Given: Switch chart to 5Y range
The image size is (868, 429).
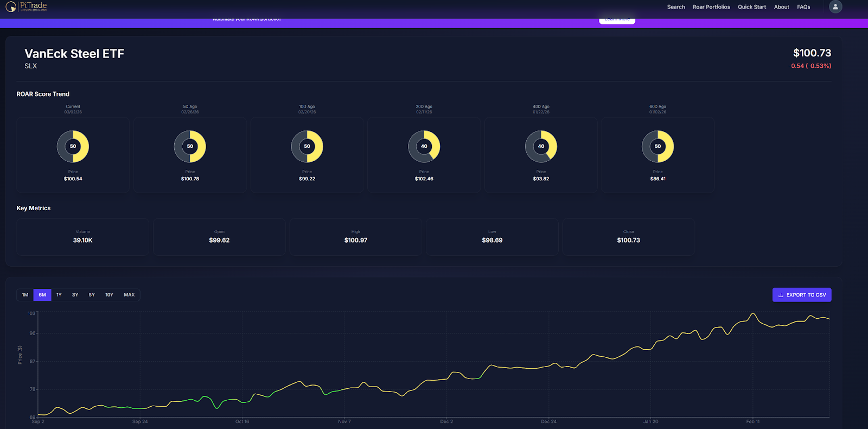Looking at the screenshot, I should pyautogui.click(x=92, y=295).
